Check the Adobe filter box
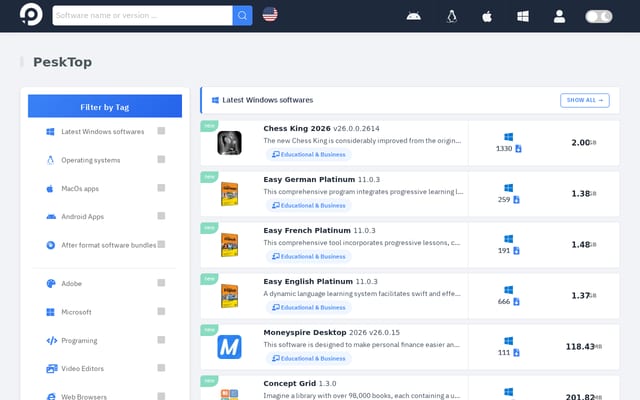This screenshot has height=400, width=640. (x=161, y=282)
